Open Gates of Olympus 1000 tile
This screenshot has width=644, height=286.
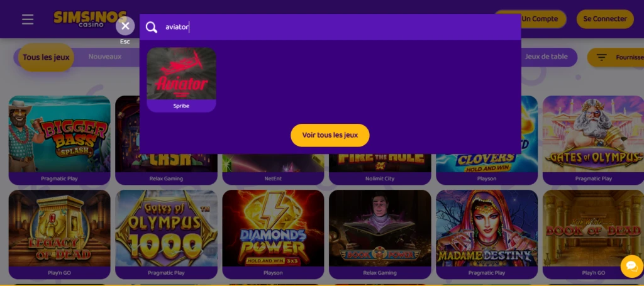166,234
